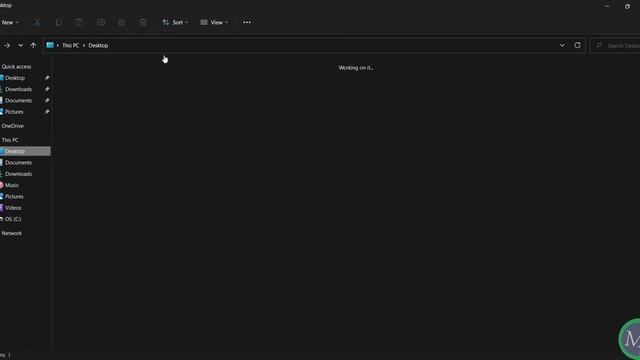Open the New item dropdown
The width and height of the screenshot is (640, 360).
tap(9, 22)
